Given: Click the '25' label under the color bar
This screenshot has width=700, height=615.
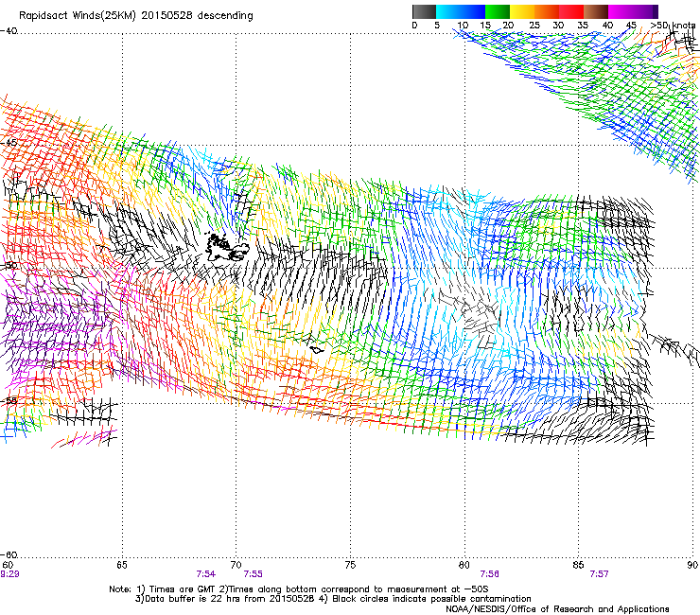Looking at the screenshot, I should click(x=534, y=26).
